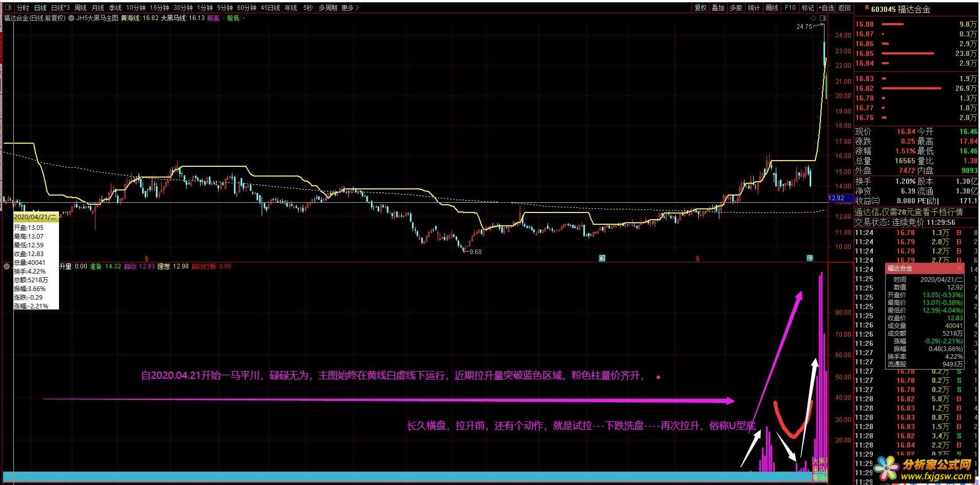
Task: Open main chart indicator menu beside JH5大黑马主图
Action: coord(71,18)
